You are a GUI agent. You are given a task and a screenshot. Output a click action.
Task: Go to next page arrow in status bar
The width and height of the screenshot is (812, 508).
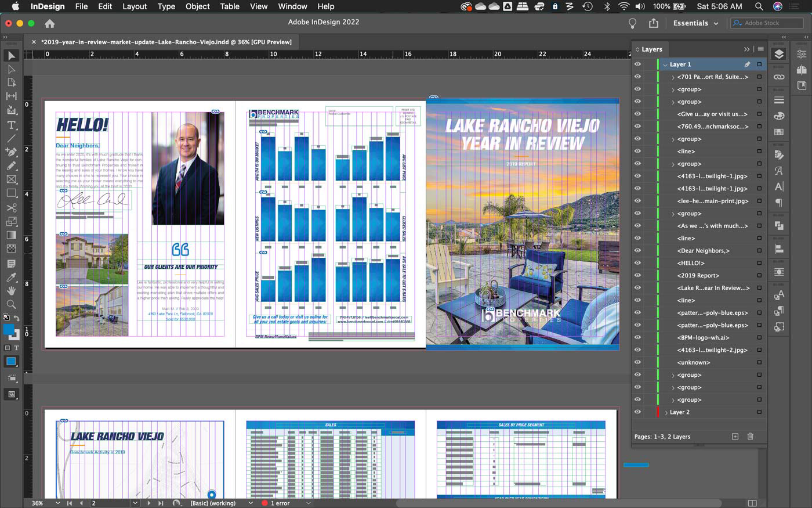pyautogui.click(x=149, y=503)
